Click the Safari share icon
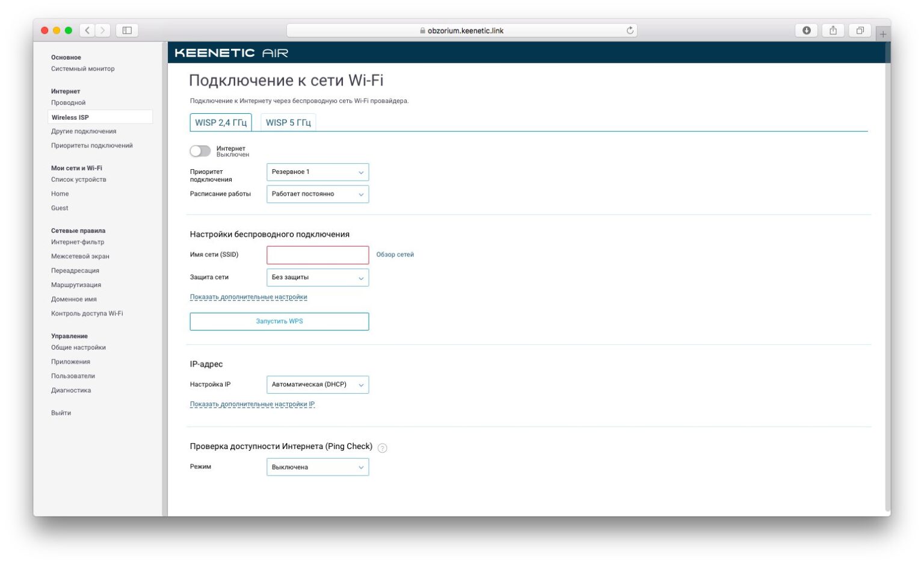Screen dimensions: 924x564 [x=833, y=30]
